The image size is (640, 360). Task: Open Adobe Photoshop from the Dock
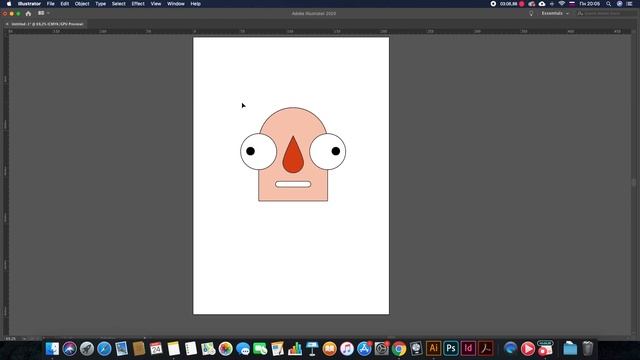451,349
